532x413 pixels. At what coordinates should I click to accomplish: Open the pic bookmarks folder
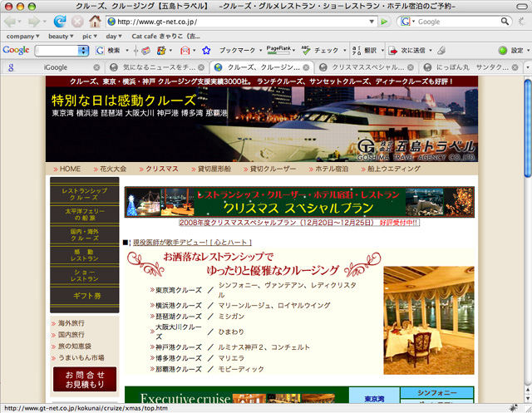click(x=90, y=37)
